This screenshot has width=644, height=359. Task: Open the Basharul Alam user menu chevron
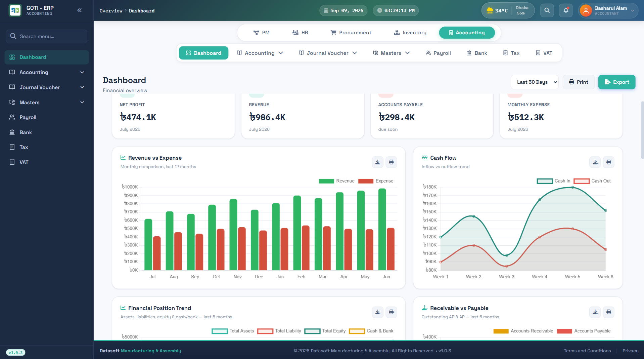pyautogui.click(x=633, y=11)
